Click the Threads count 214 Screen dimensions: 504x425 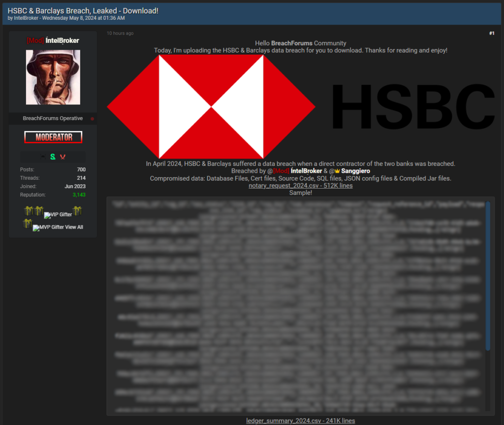(x=81, y=178)
